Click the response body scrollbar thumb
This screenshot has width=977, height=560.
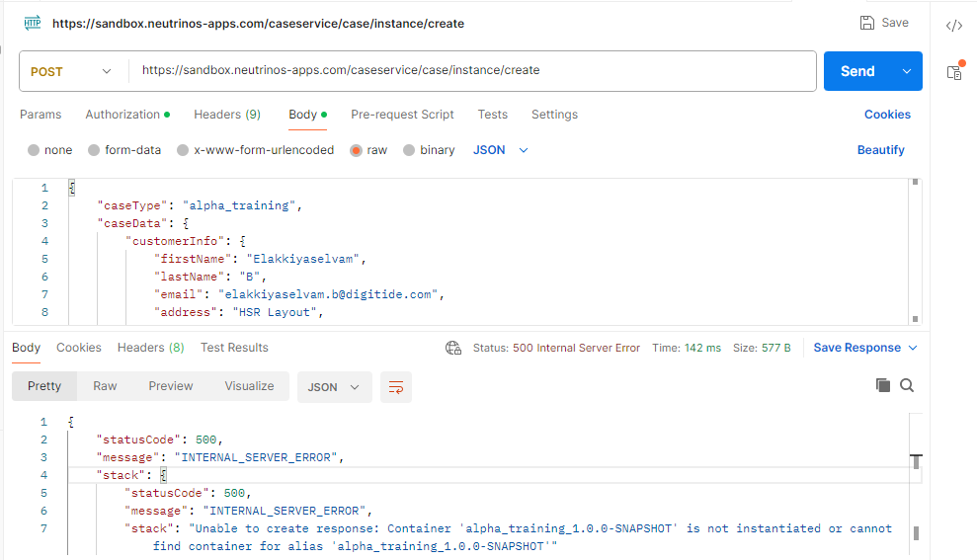coord(916,533)
